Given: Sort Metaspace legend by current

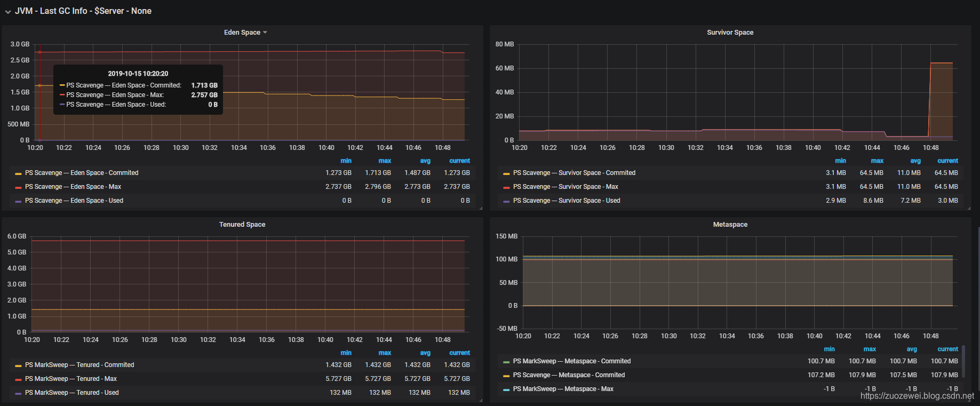Looking at the screenshot, I should pyautogui.click(x=947, y=349).
